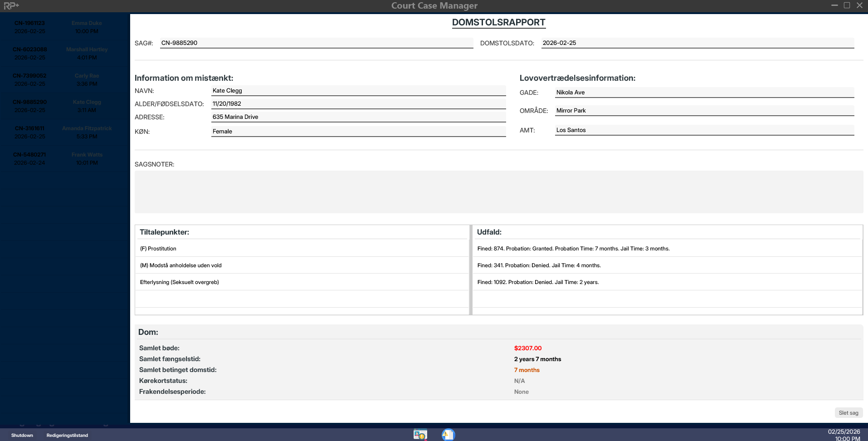Click the NAVN field containing Kate Clegg

[x=358, y=91]
